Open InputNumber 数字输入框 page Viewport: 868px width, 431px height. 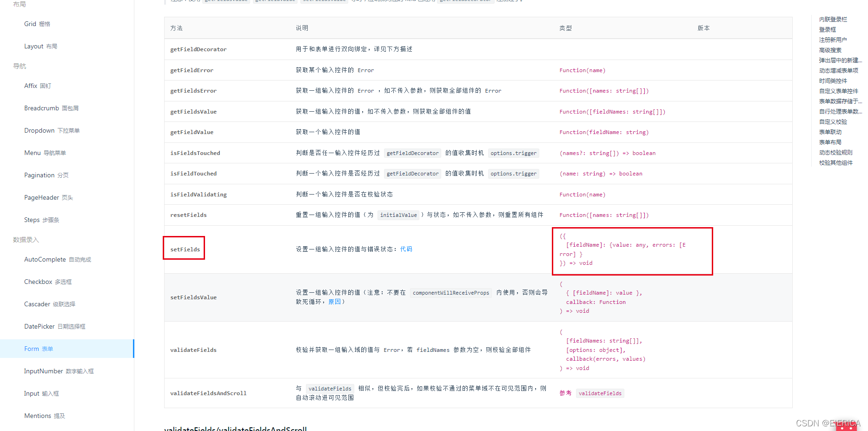point(59,371)
